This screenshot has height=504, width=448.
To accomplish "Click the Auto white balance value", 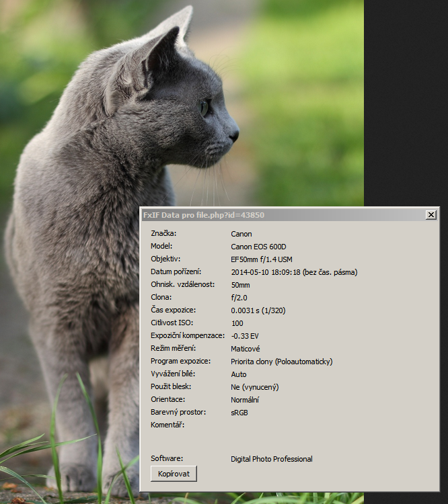I will (238, 374).
